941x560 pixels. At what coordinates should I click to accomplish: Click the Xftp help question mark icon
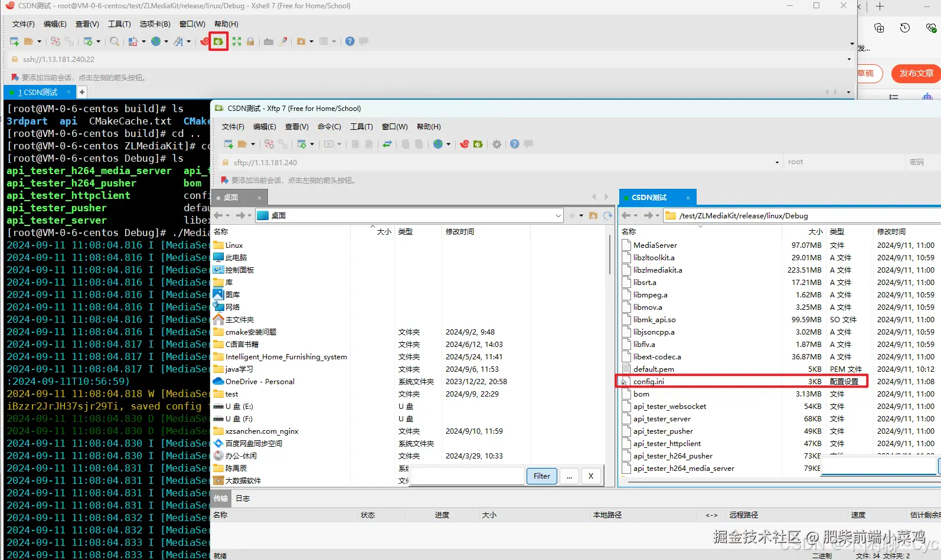point(515,144)
